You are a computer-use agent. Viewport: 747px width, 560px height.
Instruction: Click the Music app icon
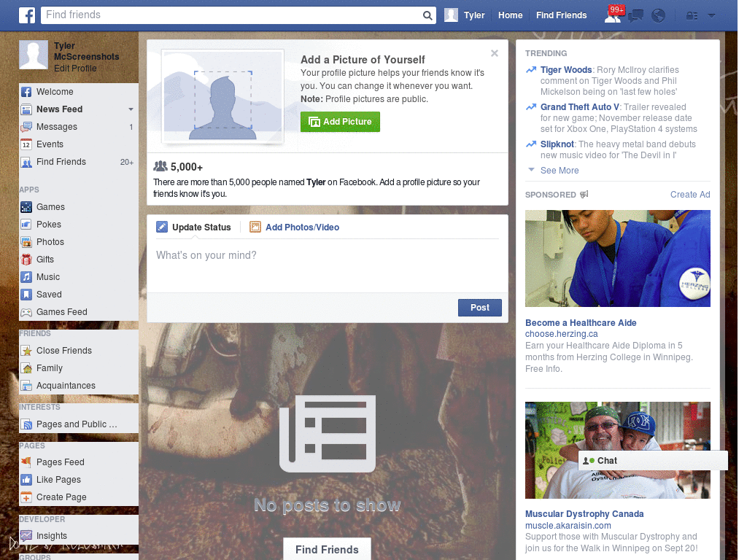26,277
